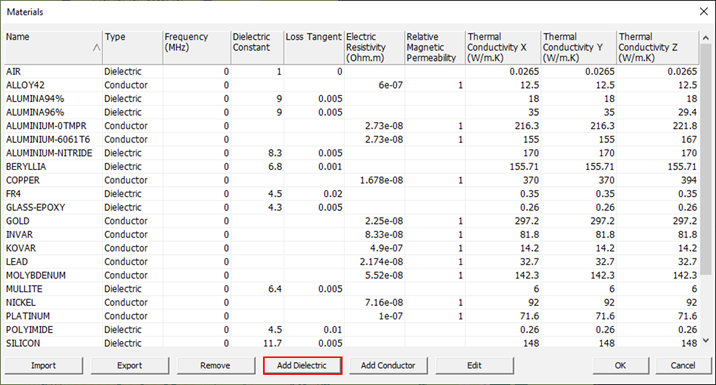This screenshot has width=716, height=385.
Task: Select the FR4 material row
Action: (352, 194)
